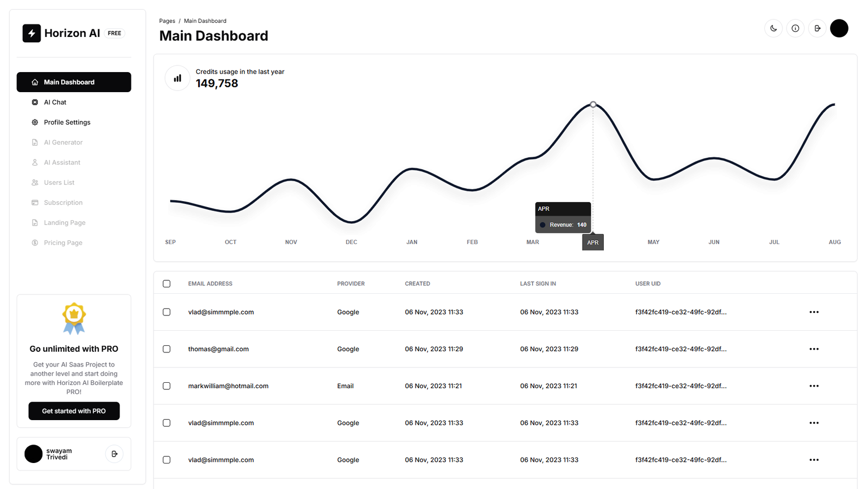Check the first vlad@simmmple.com row checkbox
The height and width of the screenshot is (489, 868).
[167, 312]
